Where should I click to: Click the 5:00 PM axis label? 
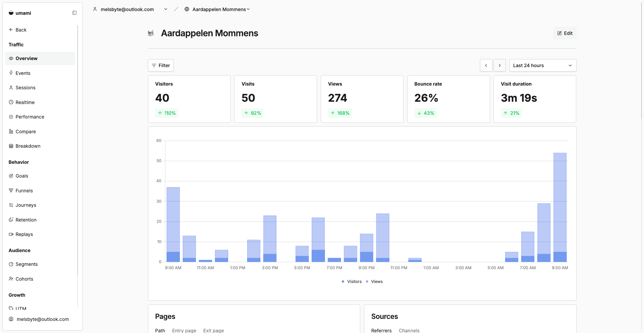[302, 268]
